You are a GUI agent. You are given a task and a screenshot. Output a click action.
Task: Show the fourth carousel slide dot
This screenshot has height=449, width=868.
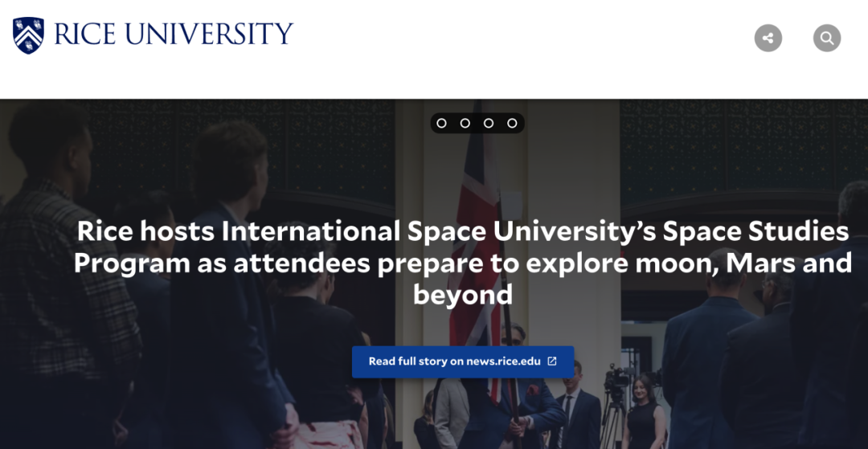(x=512, y=123)
